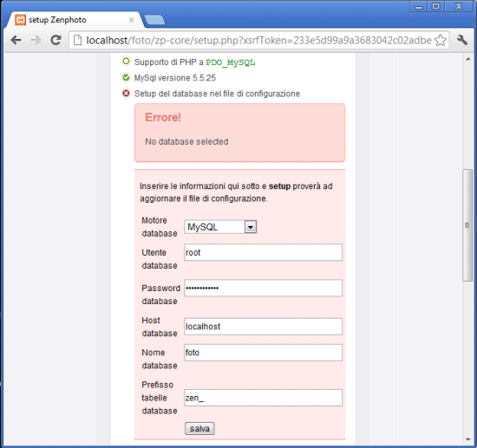
Task: Click the Nome database field
Action: [263, 353]
